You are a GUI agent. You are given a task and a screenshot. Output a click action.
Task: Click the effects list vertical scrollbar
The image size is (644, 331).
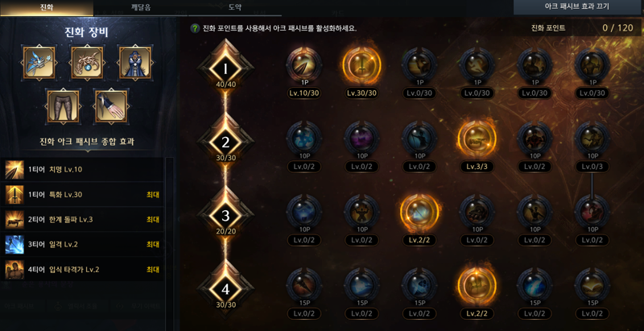pyautogui.click(x=169, y=243)
